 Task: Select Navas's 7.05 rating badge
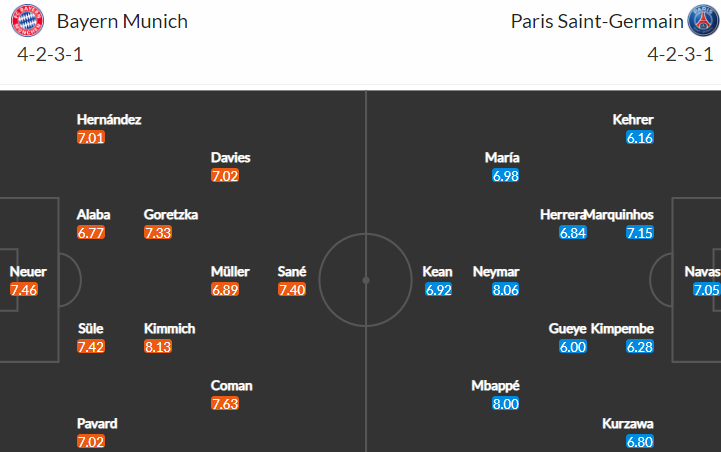coord(706,290)
